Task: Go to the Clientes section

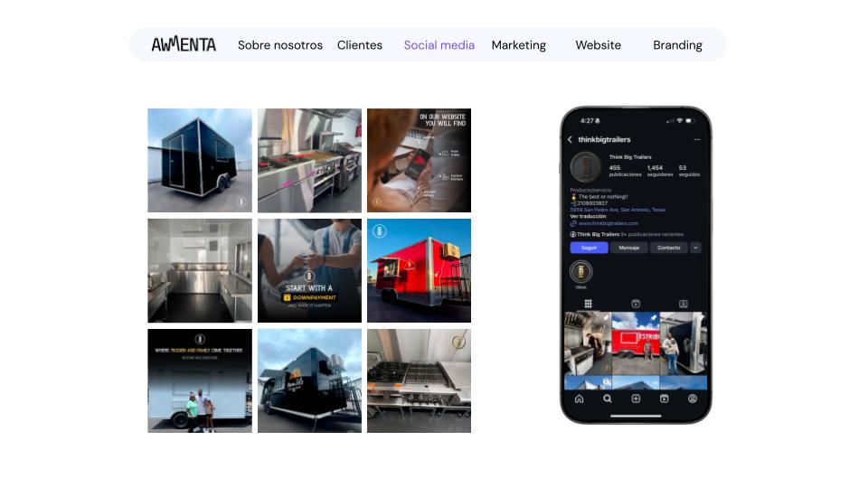Action: [359, 45]
